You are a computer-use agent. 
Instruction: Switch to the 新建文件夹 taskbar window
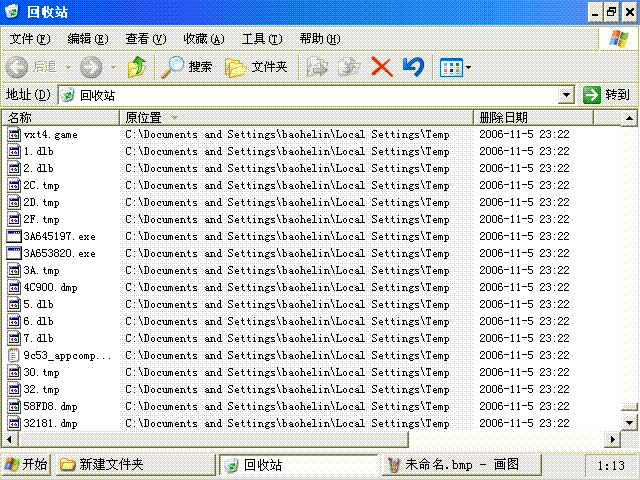click(x=135, y=464)
